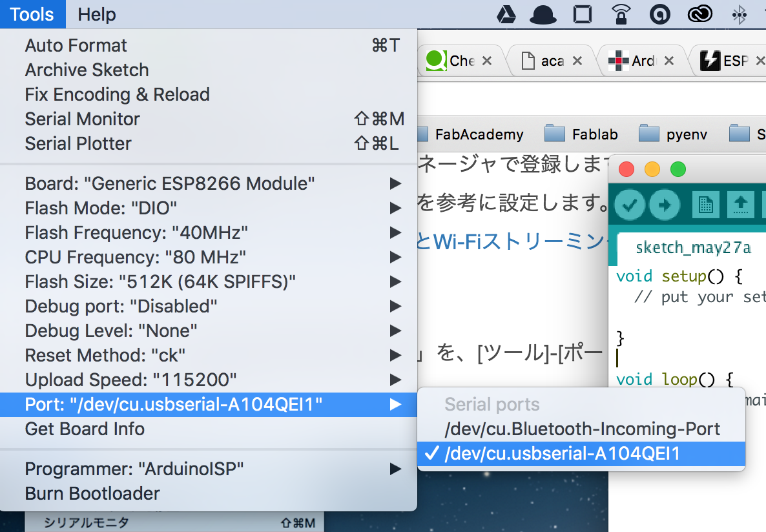Select Auto Format menu entry
Screen dimensions: 766x532
(x=209, y=45)
